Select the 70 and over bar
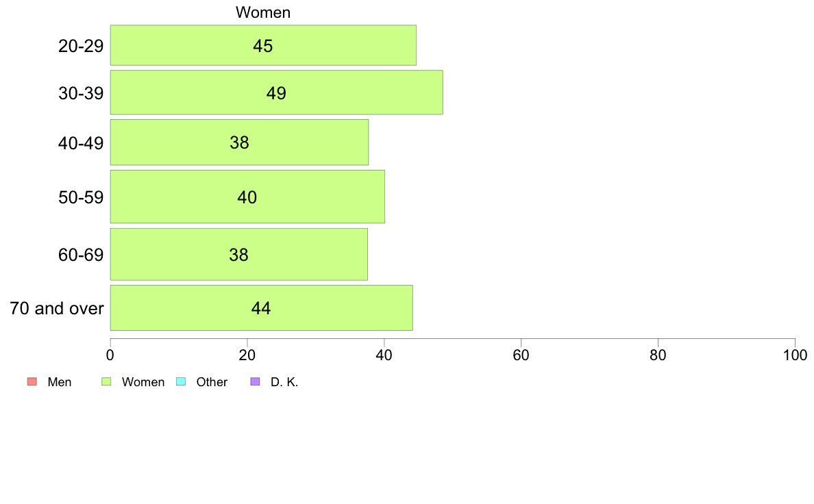 [x=261, y=307]
